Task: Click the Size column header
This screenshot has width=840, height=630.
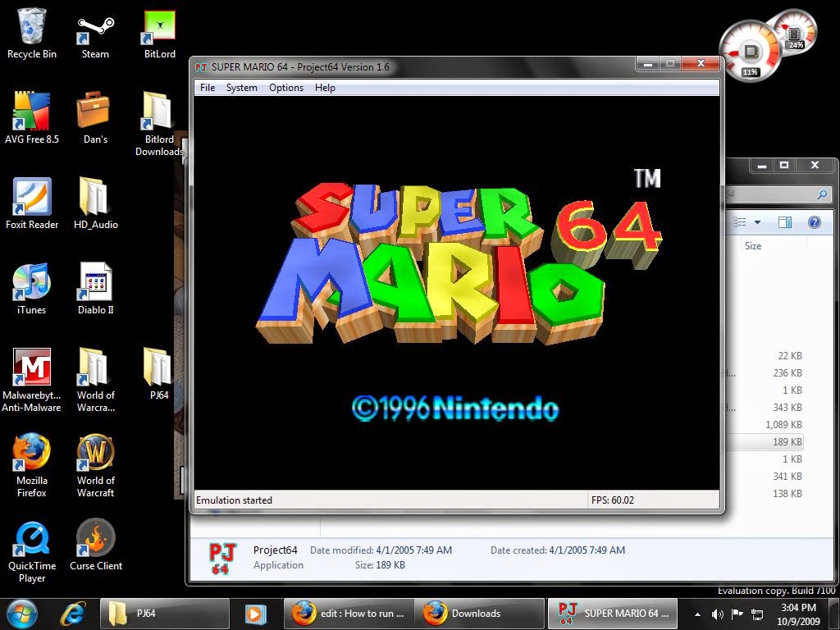Action: pyautogui.click(x=753, y=246)
